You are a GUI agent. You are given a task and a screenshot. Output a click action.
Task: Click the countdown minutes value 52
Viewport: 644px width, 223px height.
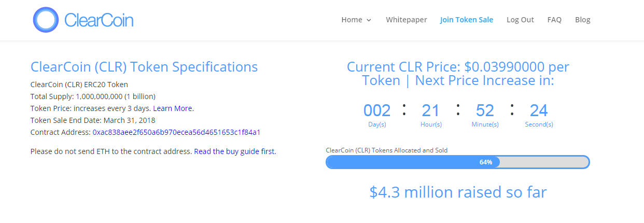coord(485,110)
